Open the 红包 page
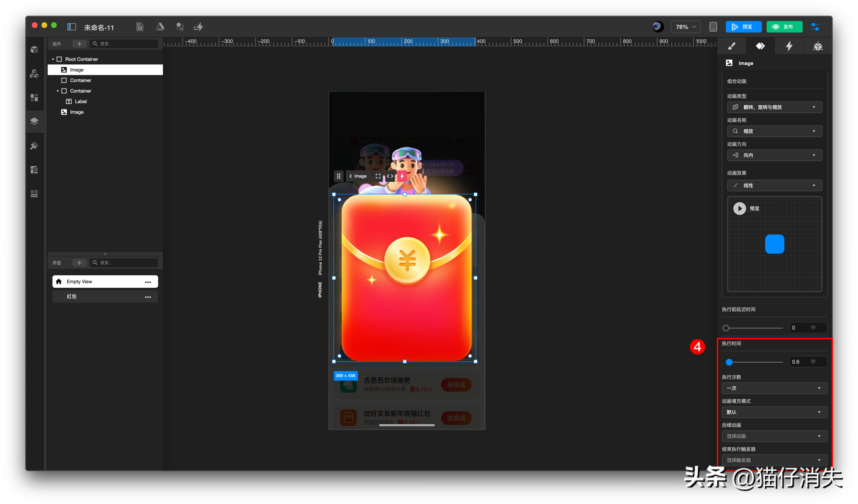Viewport: 858px width, 504px height. 105,296
